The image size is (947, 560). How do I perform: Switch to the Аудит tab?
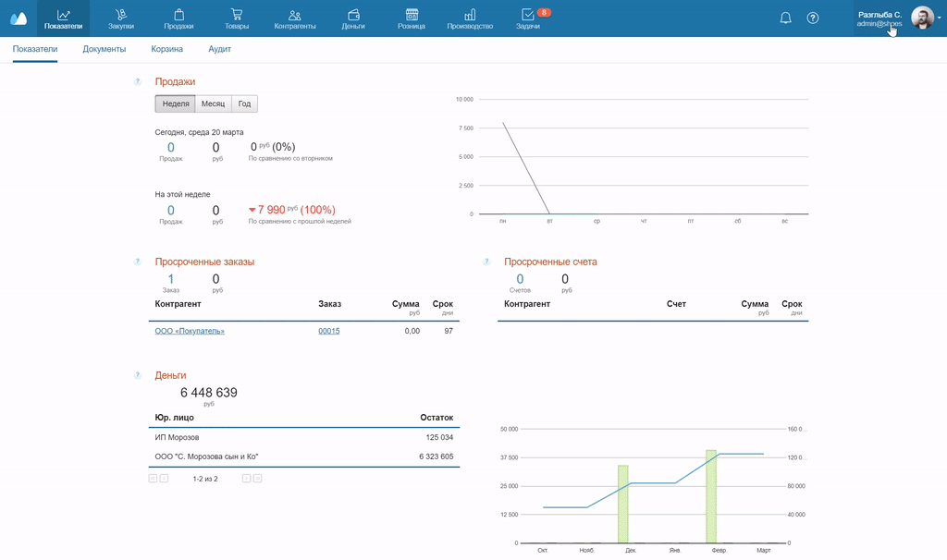[220, 49]
